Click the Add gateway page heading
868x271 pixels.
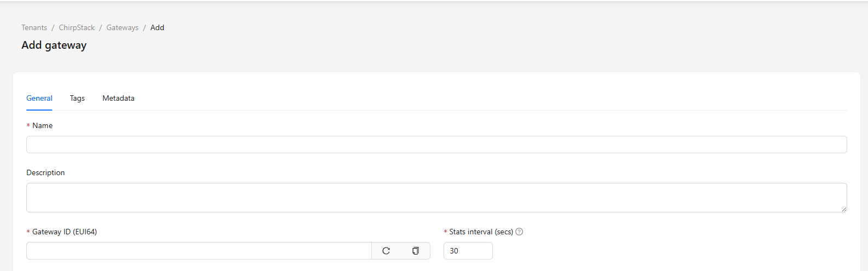pos(54,45)
